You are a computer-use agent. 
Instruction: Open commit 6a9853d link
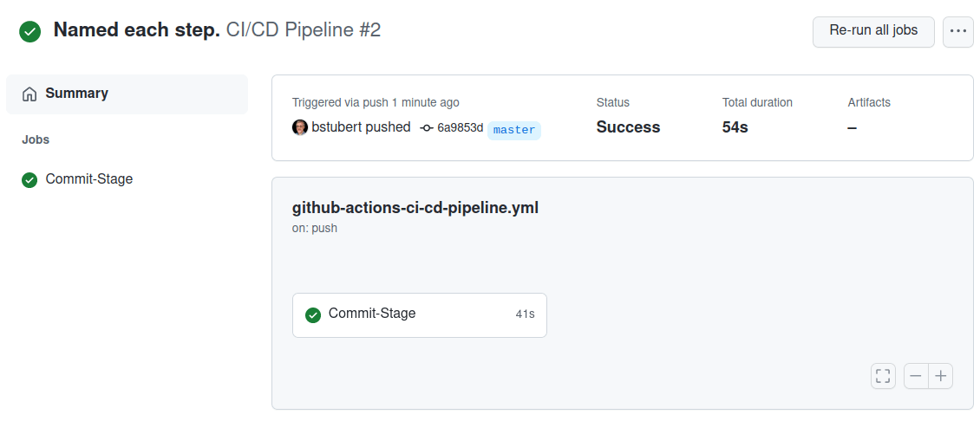point(460,128)
